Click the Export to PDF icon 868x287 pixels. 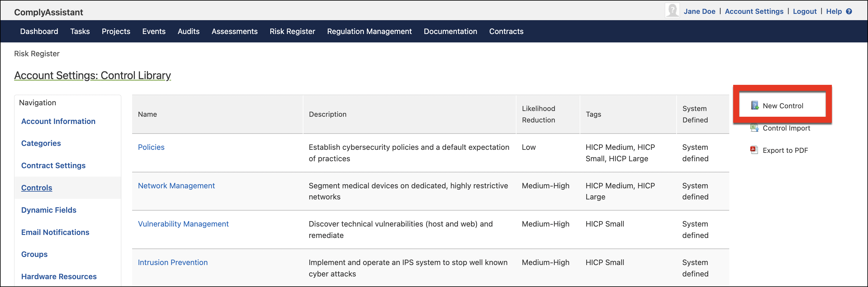click(754, 150)
